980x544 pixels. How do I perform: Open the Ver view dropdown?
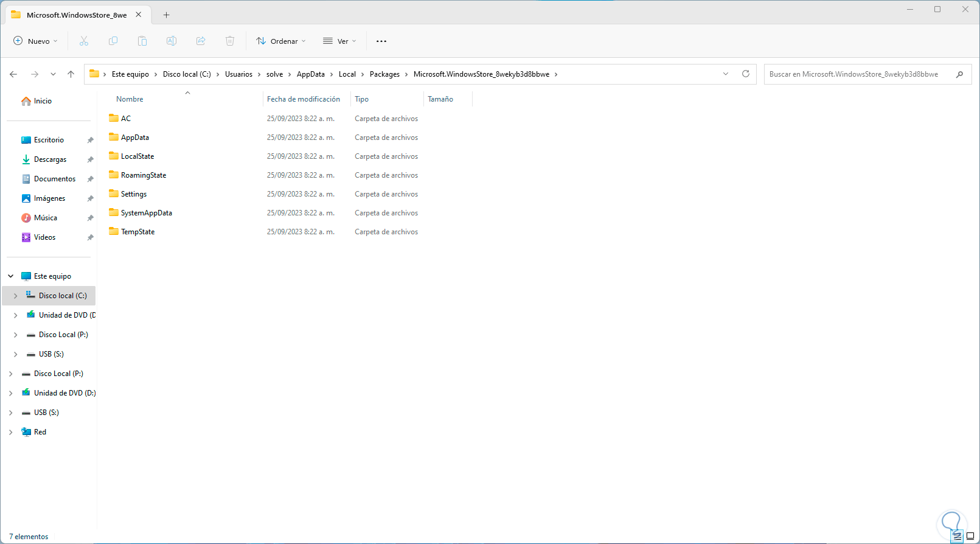click(x=339, y=41)
